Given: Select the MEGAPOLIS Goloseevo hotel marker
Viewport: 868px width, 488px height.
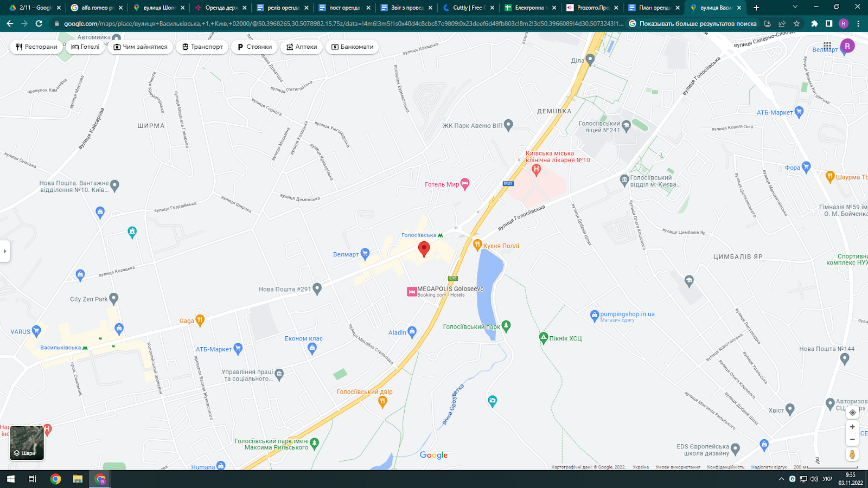Looking at the screenshot, I should (412, 292).
